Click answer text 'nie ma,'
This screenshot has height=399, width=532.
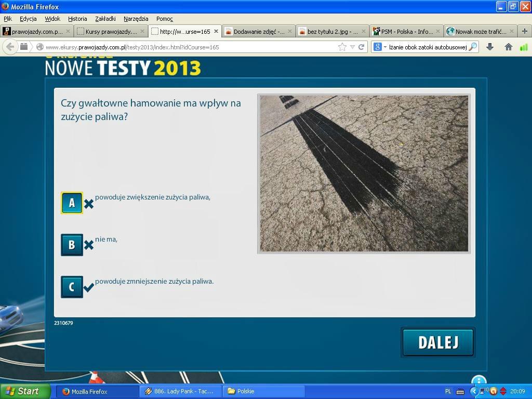(106, 239)
